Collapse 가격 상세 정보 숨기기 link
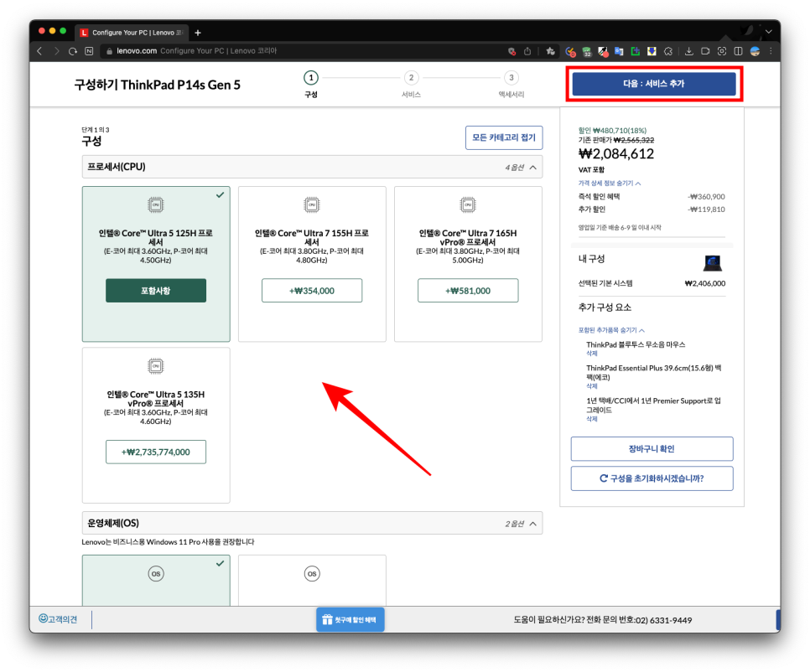The image size is (810, 672). 610,184
